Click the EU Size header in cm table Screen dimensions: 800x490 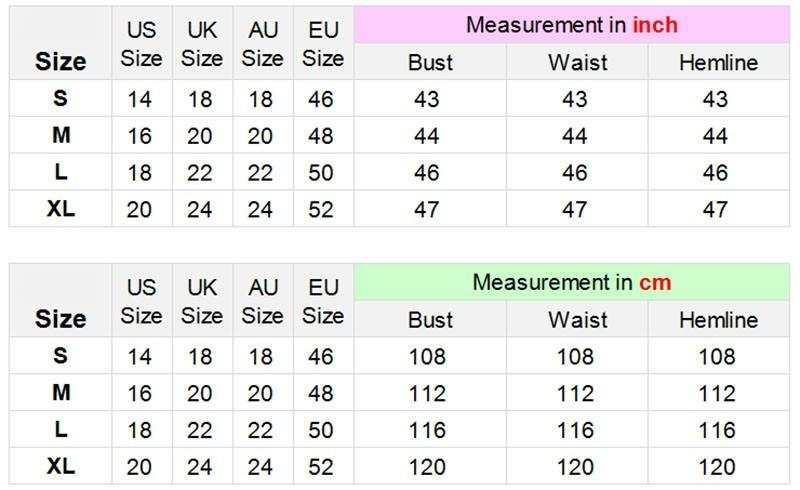point(323,301)
